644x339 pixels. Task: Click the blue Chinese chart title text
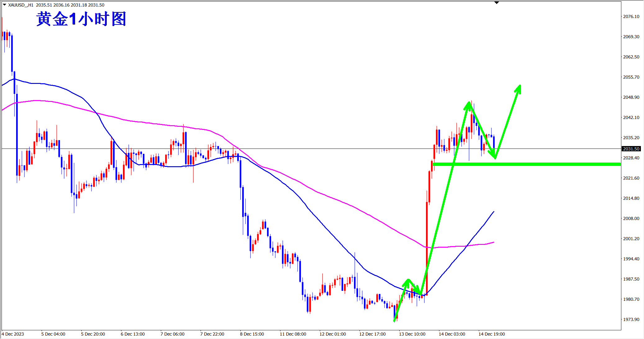click(81, 19)
